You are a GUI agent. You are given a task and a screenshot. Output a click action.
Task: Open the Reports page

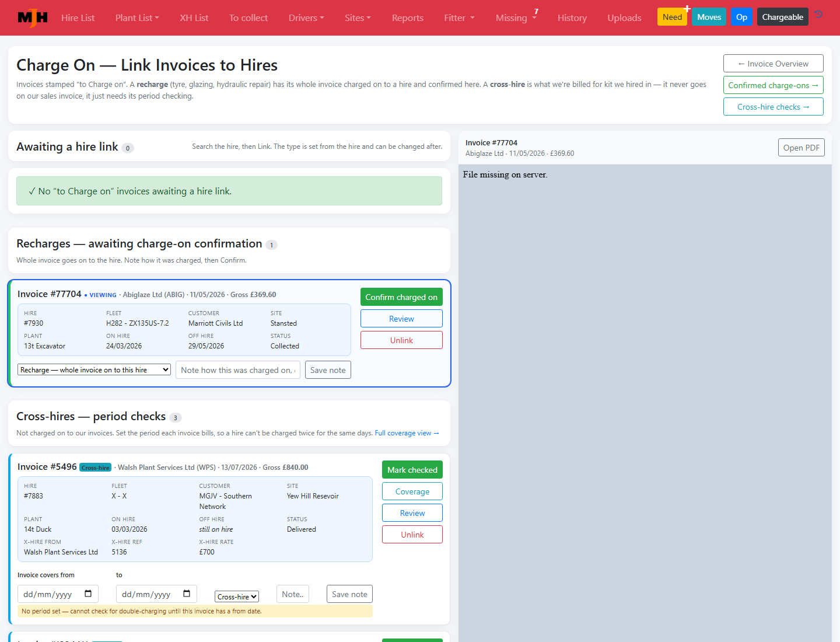click(408, 18)
